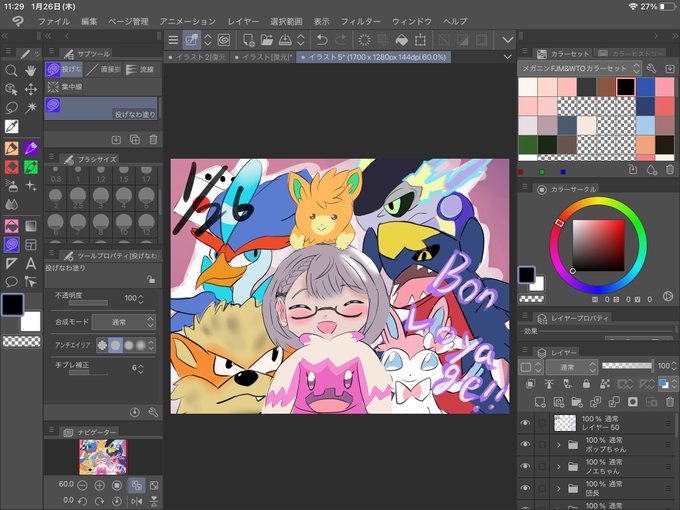Viewport: 680px width, 510px height.
Task: Select the Gradient tool
Action: point(30,226)
